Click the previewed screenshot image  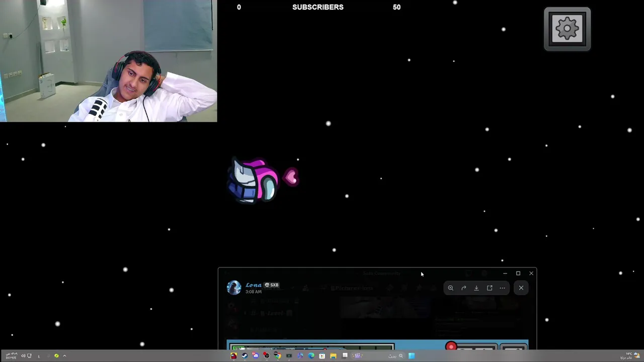click(x=377, y=345)
